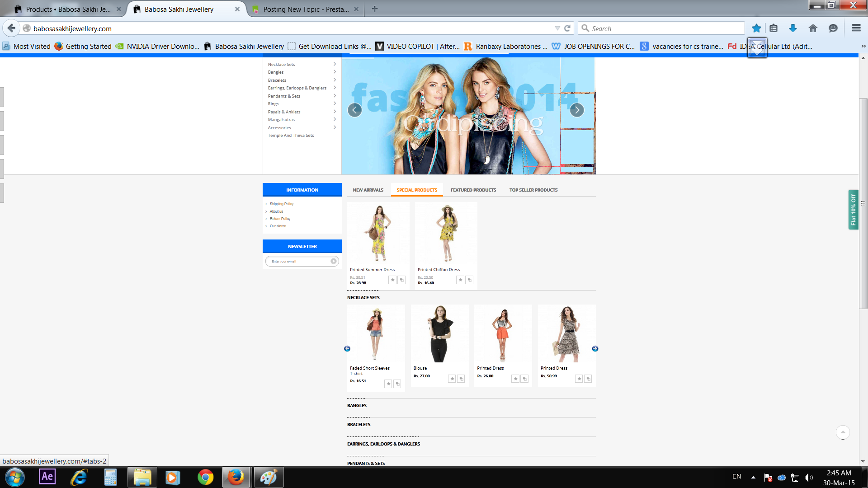
Task: Open the Firefox downloads arrow icon
Action: [x=793, y=28]
